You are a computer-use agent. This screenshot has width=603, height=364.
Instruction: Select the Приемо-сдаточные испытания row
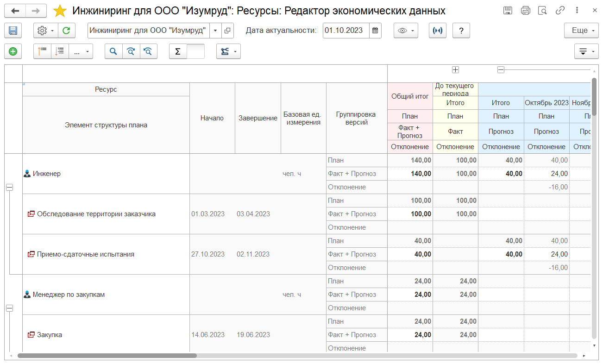86,254
